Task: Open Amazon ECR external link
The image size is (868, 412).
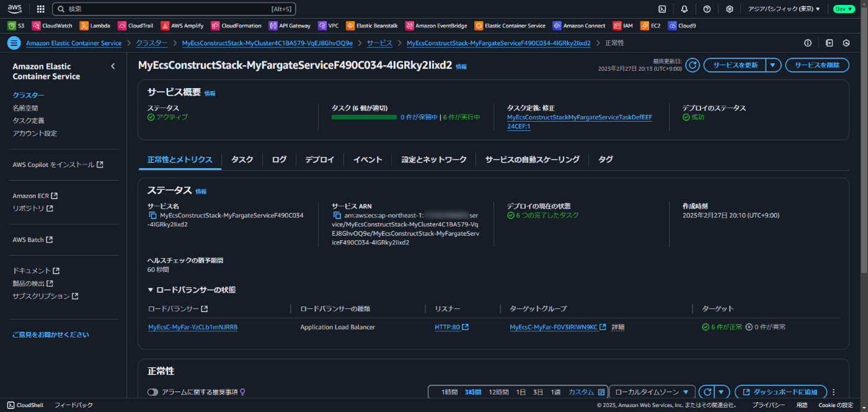Action: pos(35,196)
